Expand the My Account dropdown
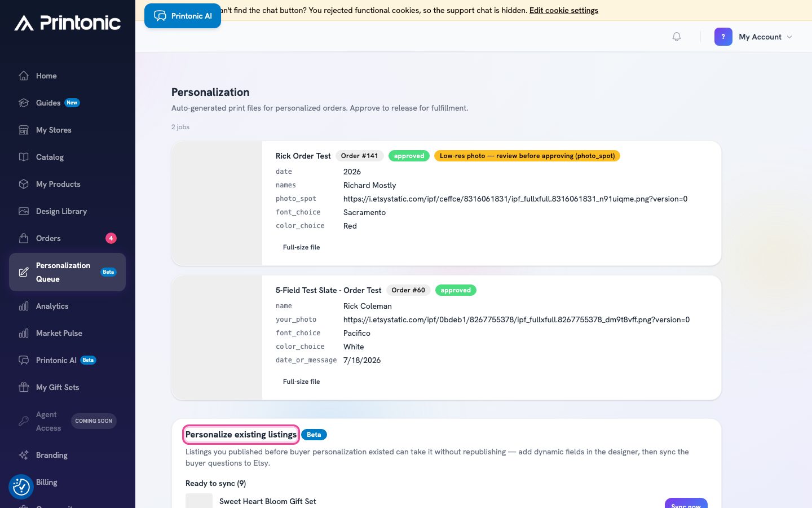Viewport: 812px width, 508px height. click(766, 37)
